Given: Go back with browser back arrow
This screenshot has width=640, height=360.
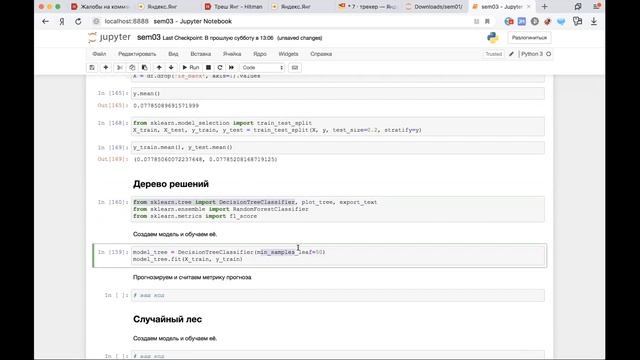Looking at the screenshot, I should [x=45, y=21].
